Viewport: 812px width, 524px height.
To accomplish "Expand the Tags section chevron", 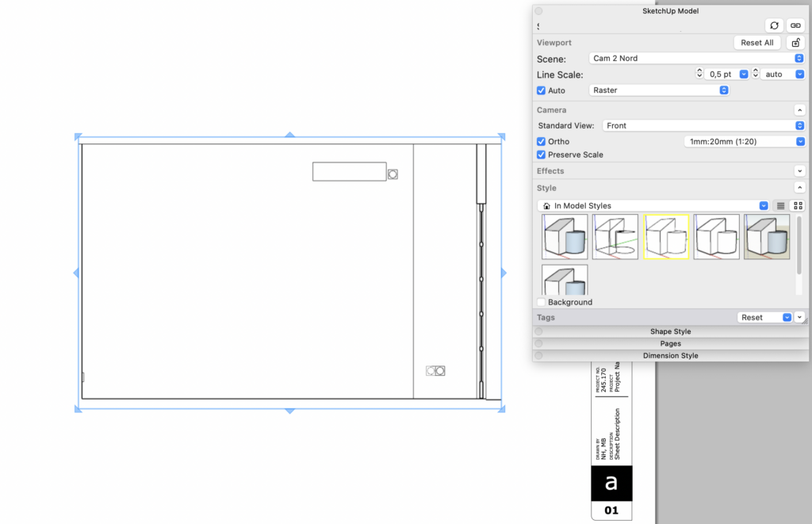I will 799,317.
